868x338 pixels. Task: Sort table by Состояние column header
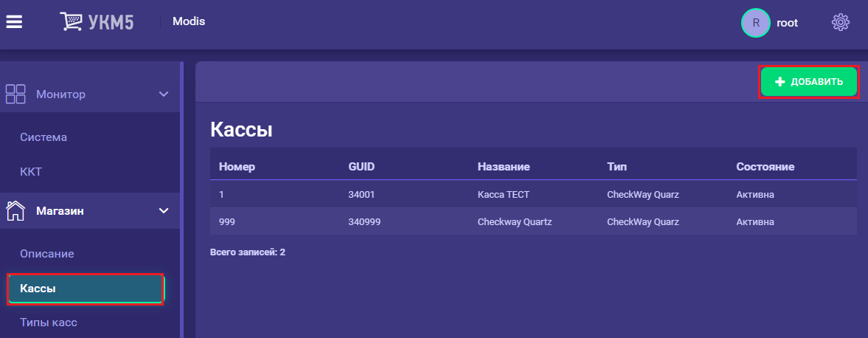pos(765,167)
